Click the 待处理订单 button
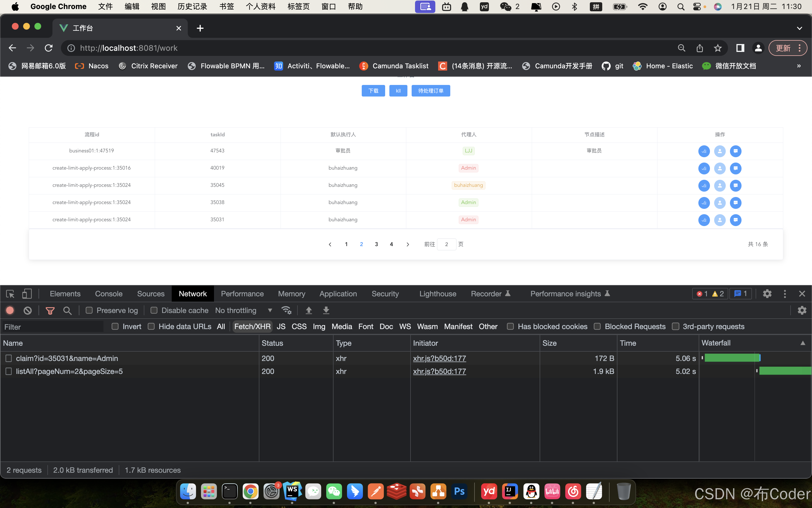The height and width of the screenshot is (508, 812). pos(431,91)
